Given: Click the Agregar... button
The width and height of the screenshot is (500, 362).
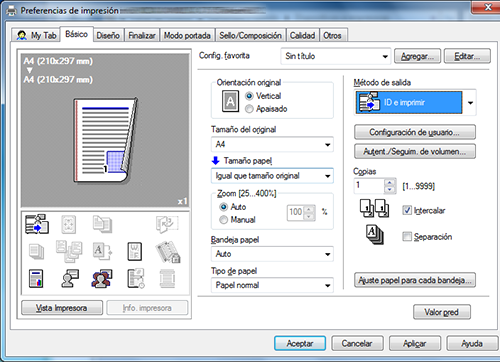Looking at the screenshot, I should click(417, 56).
